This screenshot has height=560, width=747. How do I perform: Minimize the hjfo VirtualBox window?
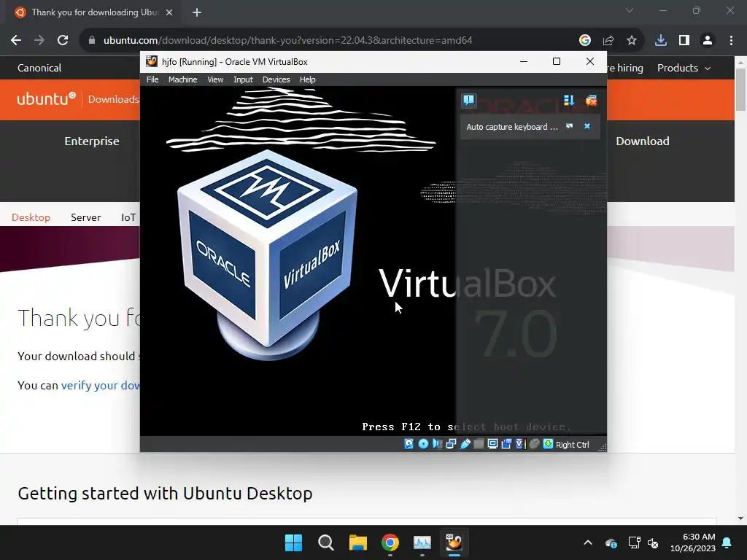tap(524, 61)
